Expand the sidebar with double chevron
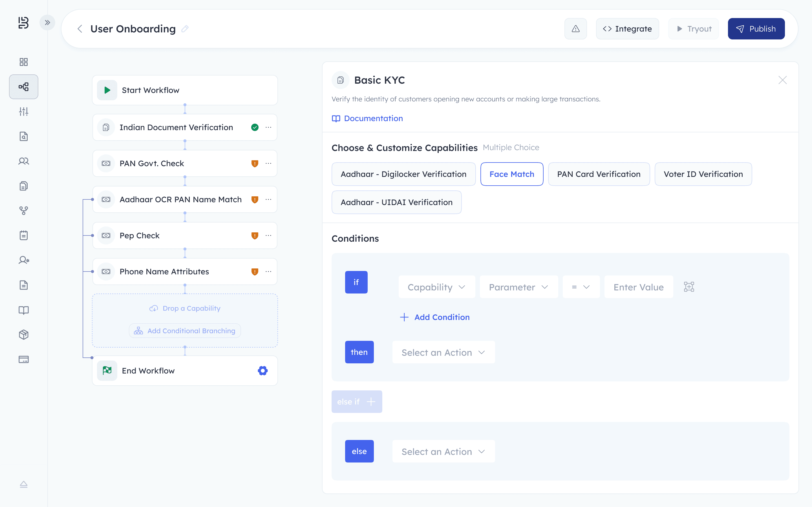 (x=47, y=23)
